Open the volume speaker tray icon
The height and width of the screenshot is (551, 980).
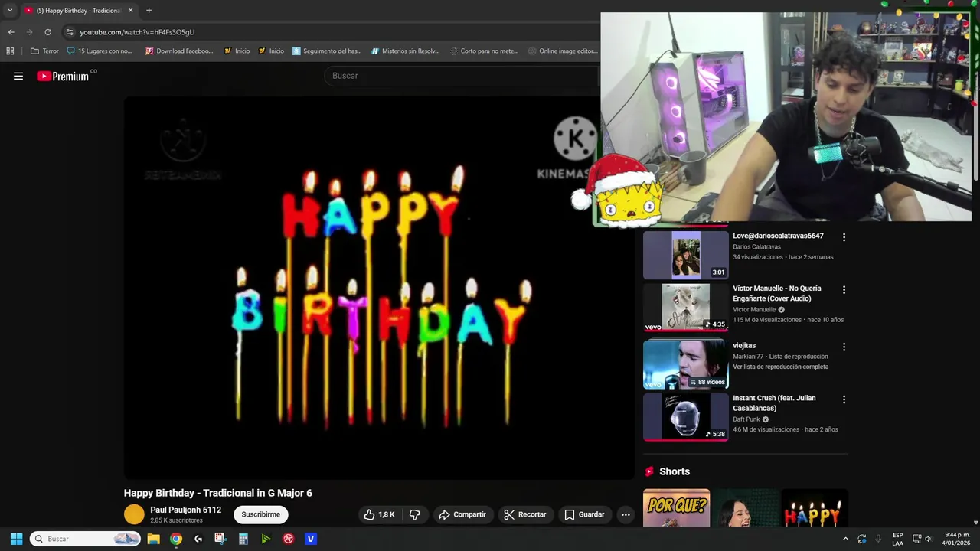[x=928, y=539]
